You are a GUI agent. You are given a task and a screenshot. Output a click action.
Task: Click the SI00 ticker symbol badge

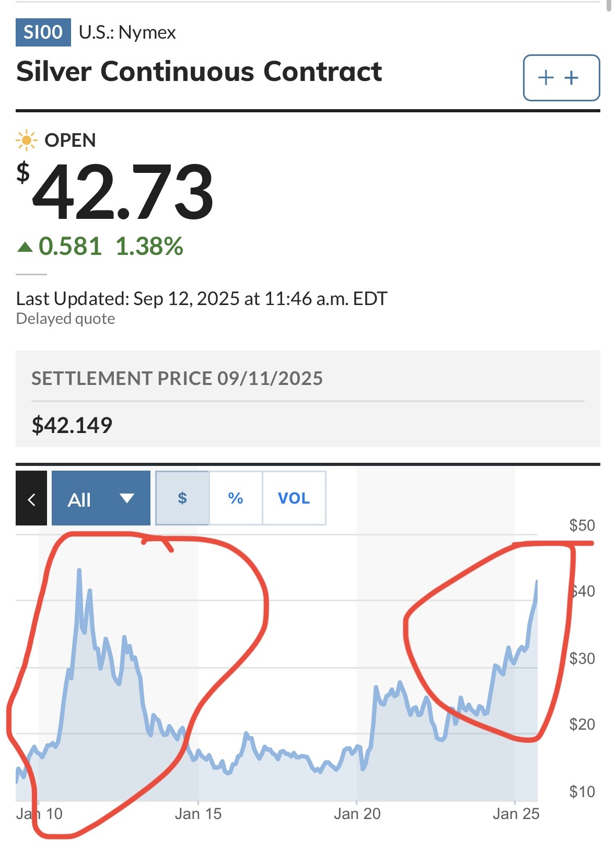click(43, 32)
